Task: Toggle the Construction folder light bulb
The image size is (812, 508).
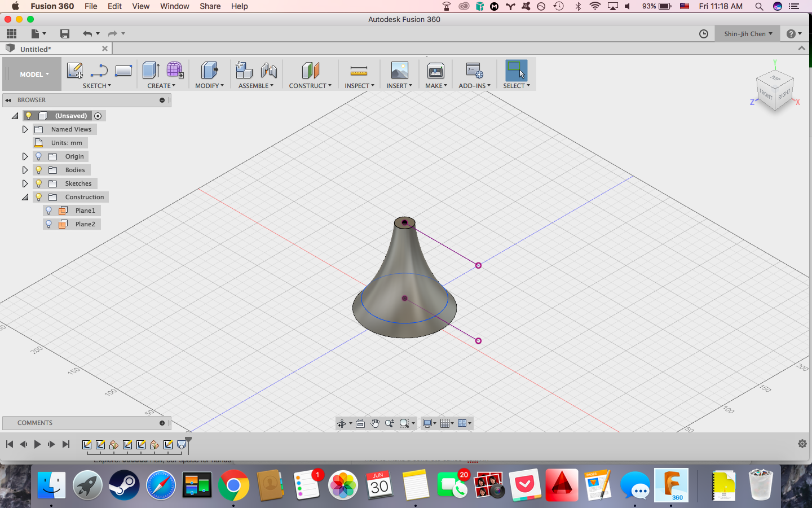Action: 38,197
